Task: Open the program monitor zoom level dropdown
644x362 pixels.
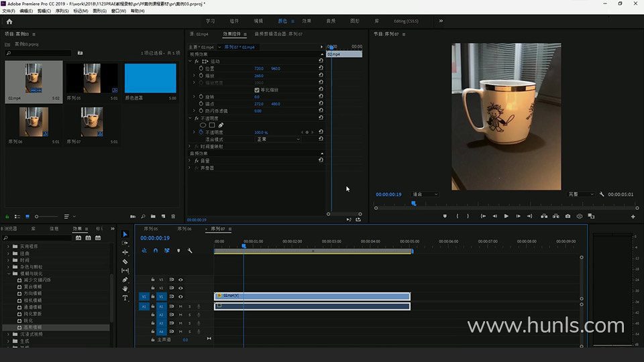Action: [425, 194]
